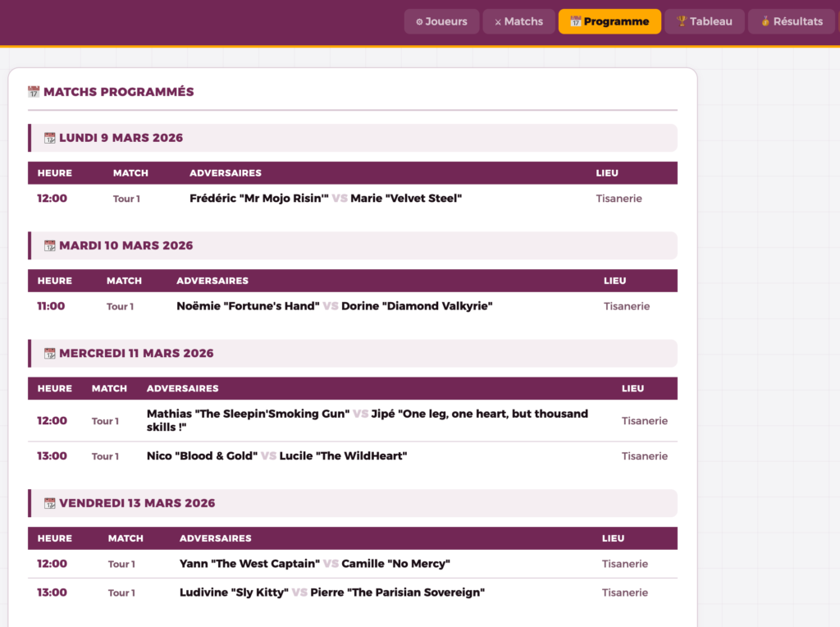
Task: Click calendar icon next to Mercredi 11 Mars
Action: (49, 354)
